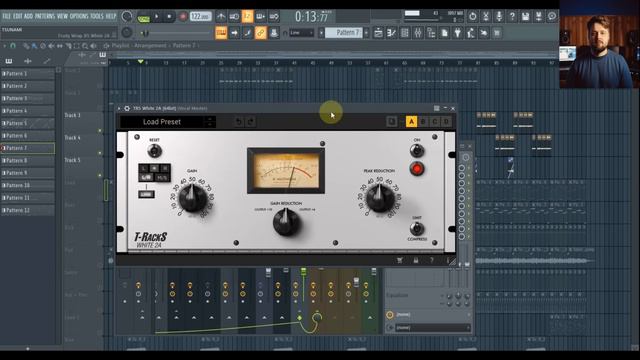The width and height of the screenshot is (640, 360).
Task: Open the FILE menu
Action: pos(6,16)
